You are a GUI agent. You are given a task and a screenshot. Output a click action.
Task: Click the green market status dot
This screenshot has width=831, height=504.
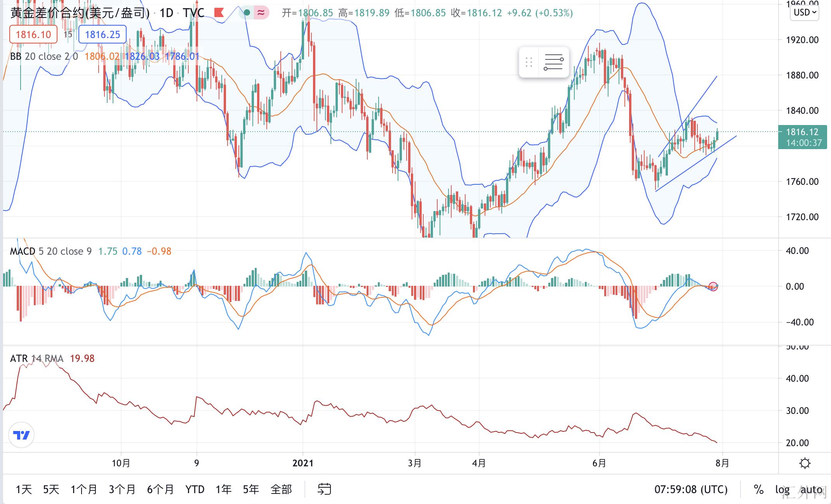tap(247, 13)
